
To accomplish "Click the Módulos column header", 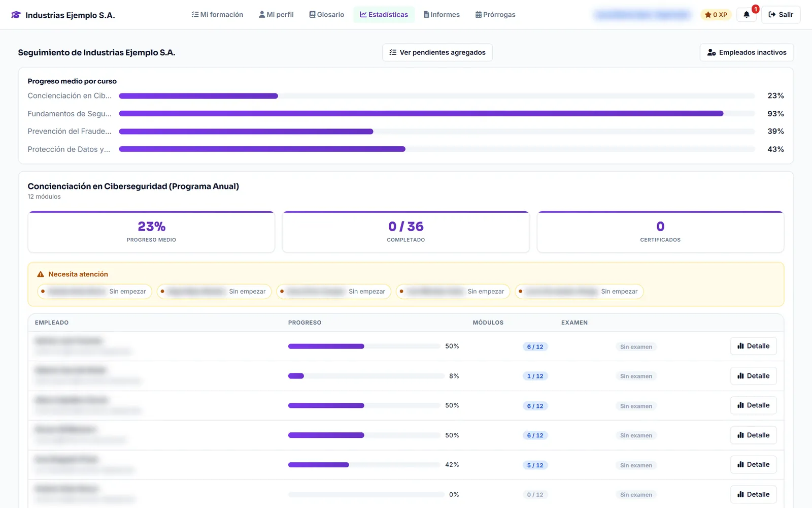I will (x=488, y=323).
